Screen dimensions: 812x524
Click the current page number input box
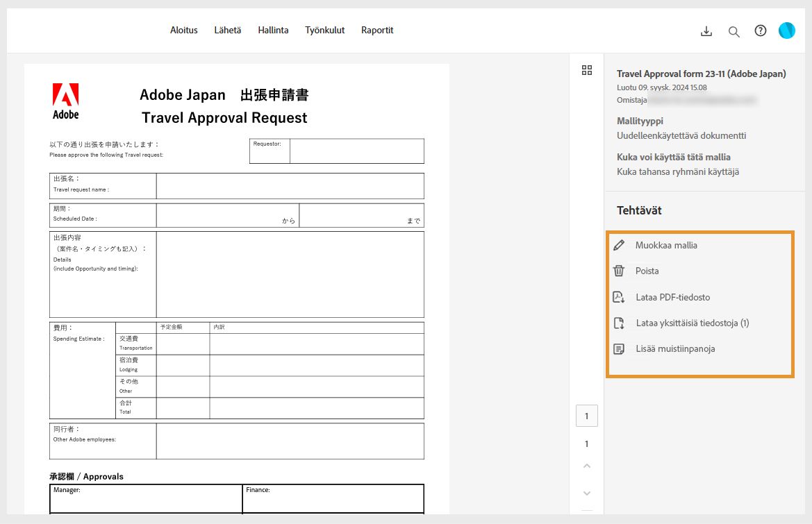587,416
